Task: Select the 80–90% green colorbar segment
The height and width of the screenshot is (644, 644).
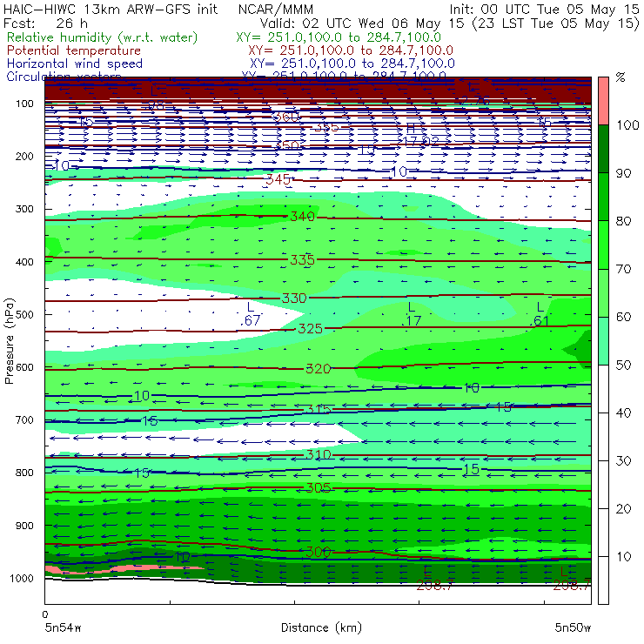Action: click(x=603, y=197)
